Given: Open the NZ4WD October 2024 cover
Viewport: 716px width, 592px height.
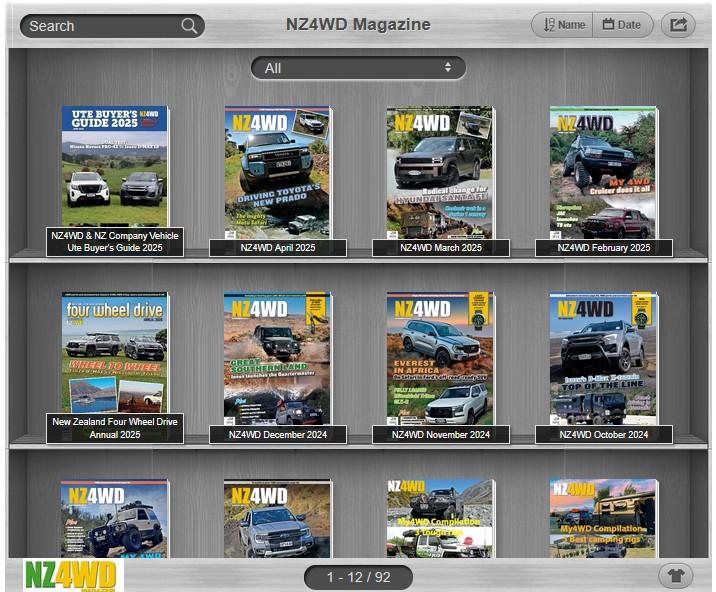Looking at the screenshot, I should pos(603,359).
